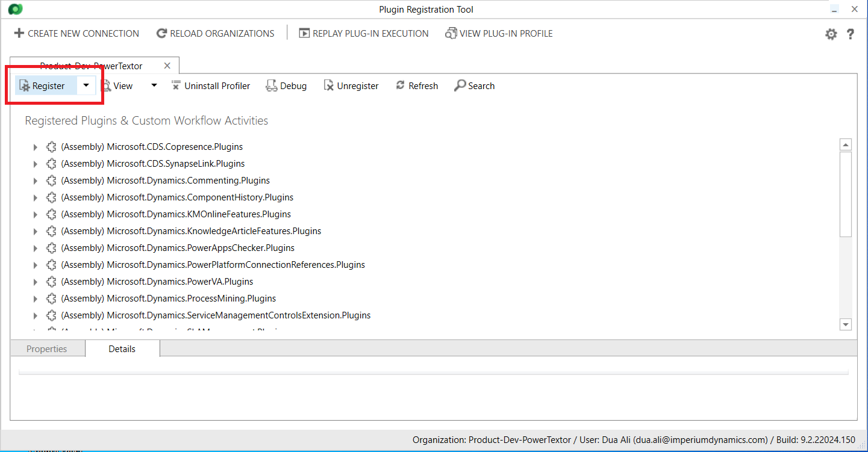Switch to the Properties tab
The width and height of the screenshot is (868, 452).
pyautogui.click(x=47, y=349)
